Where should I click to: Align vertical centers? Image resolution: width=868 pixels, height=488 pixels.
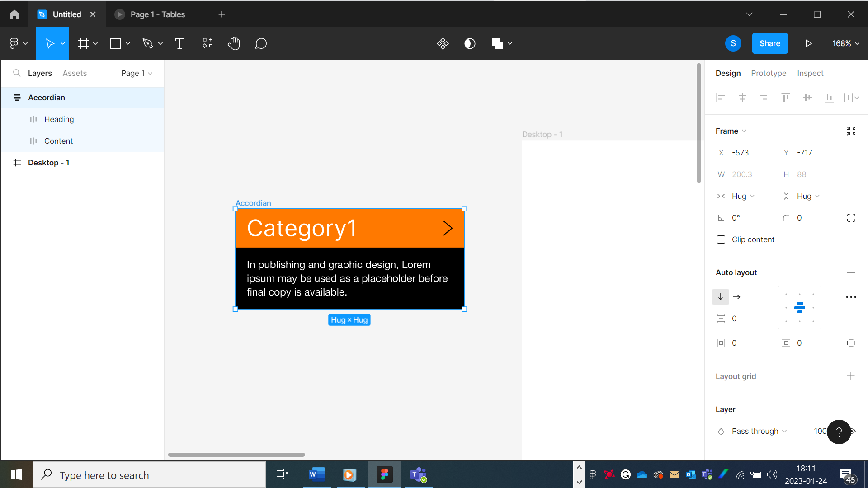pos(807,97)
